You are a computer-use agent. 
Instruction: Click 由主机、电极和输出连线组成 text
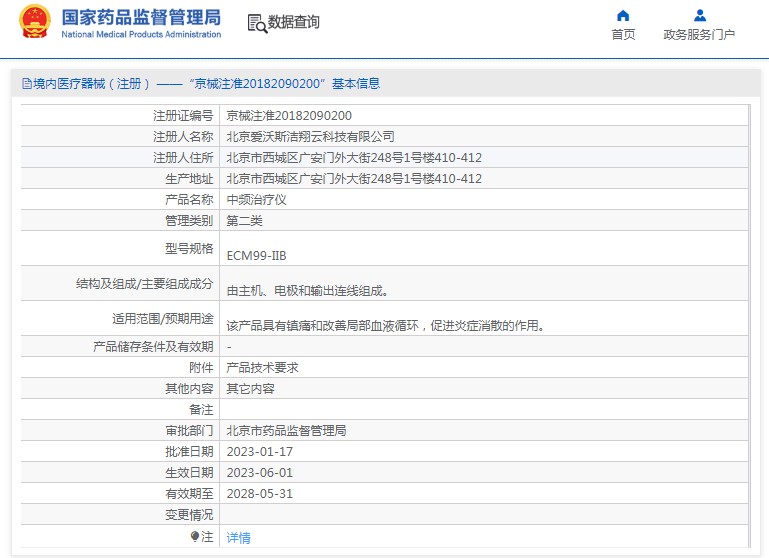tap(308, 291)
